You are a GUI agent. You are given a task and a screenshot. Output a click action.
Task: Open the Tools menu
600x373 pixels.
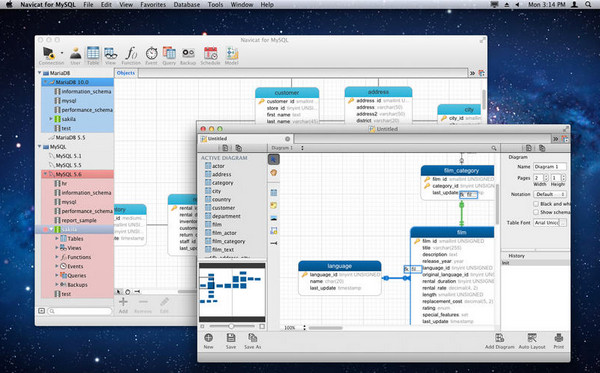pos(215,5)
